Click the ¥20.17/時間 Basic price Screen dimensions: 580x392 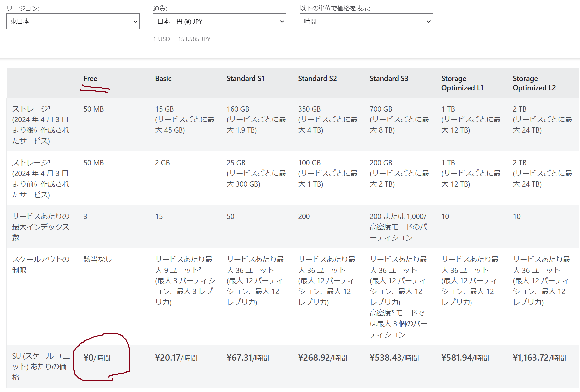click(176, 358)
